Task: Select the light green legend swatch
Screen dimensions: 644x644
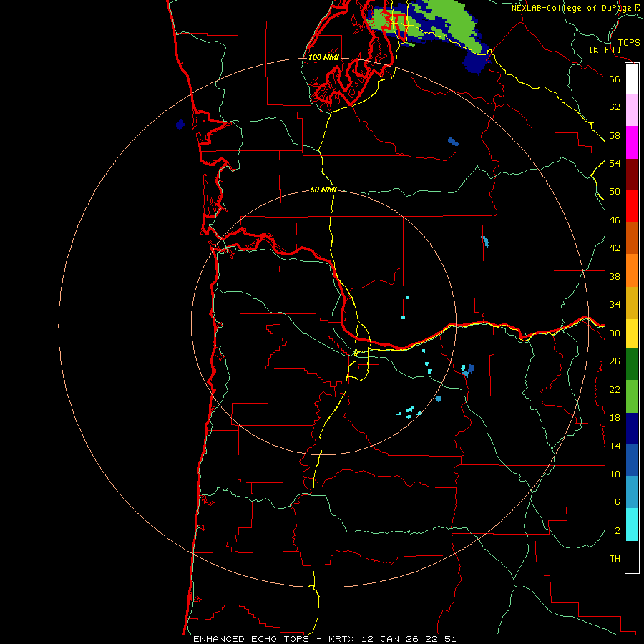Action: click(x=632, y=396)
